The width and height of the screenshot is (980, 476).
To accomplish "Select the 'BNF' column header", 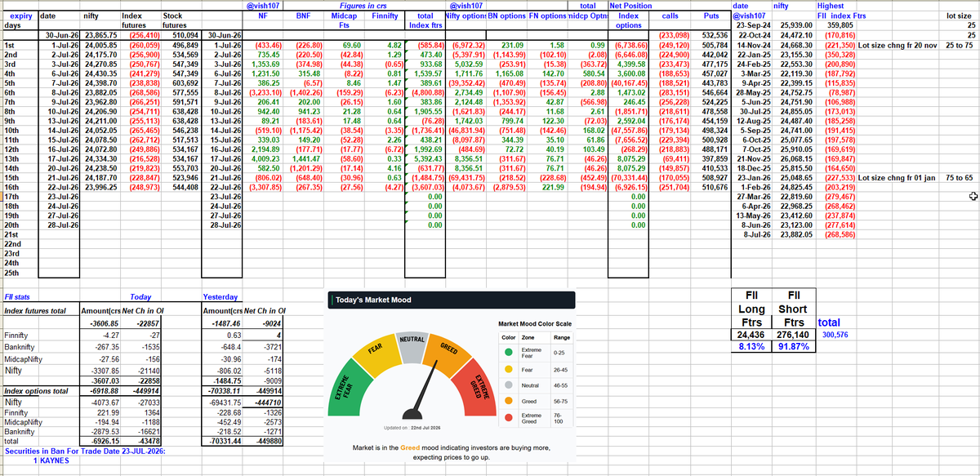I will 302,16.
